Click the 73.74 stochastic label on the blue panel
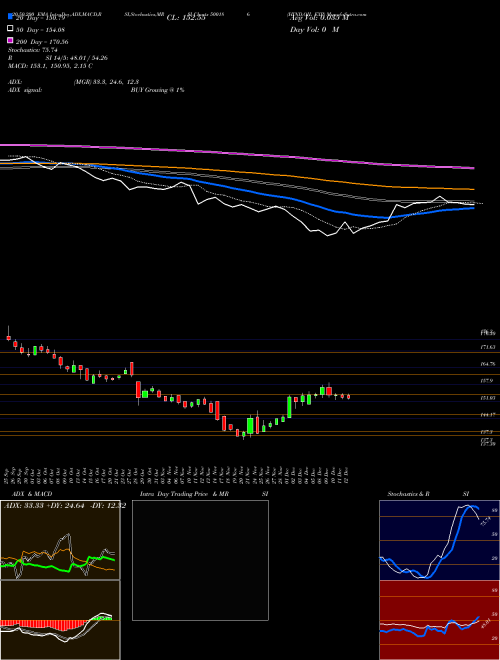500x660 pixels. [x=484, y=522]
